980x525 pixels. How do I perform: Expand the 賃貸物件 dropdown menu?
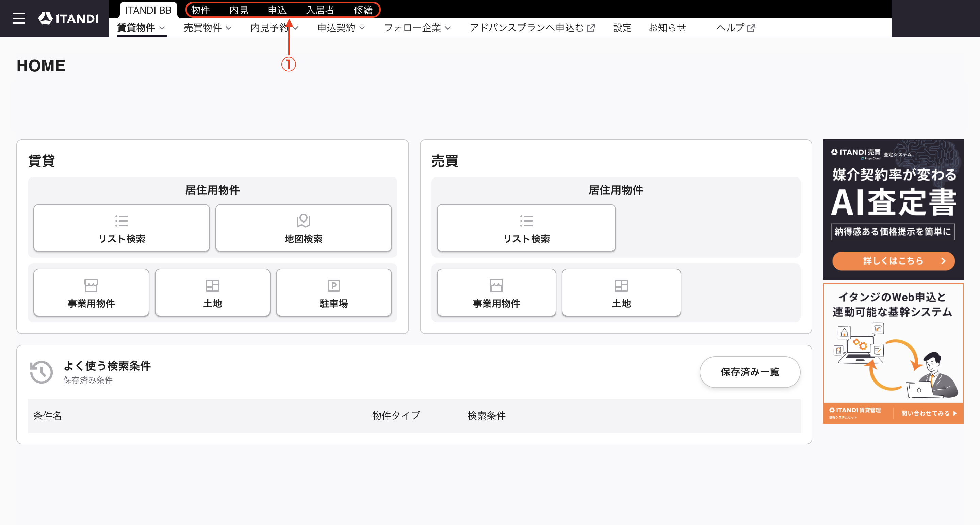141,28
